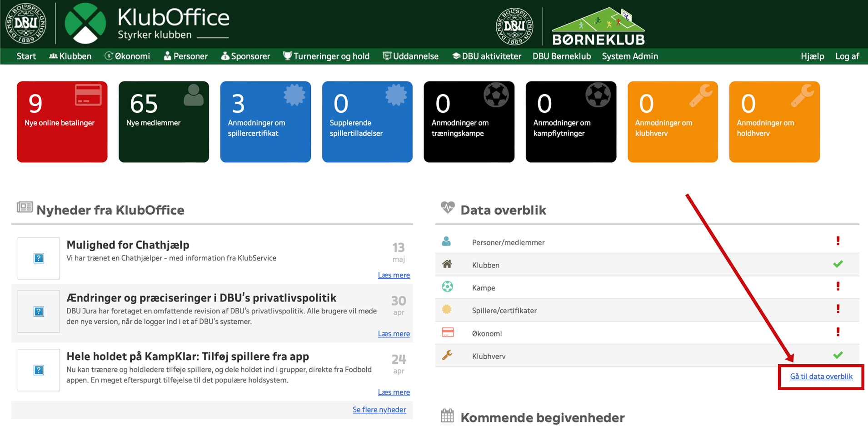
Task: Click thumbnail for KampKlar news
Action: tap(39, 370)
